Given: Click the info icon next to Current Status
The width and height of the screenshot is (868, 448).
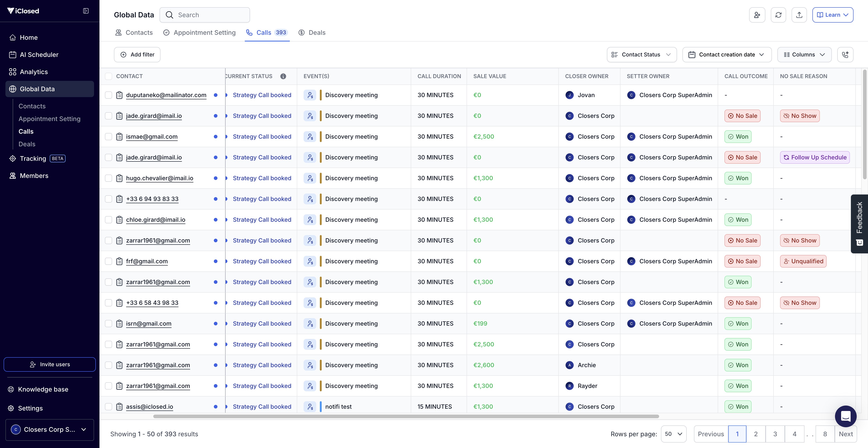Looking at the screenshot, I should point(283,76).
